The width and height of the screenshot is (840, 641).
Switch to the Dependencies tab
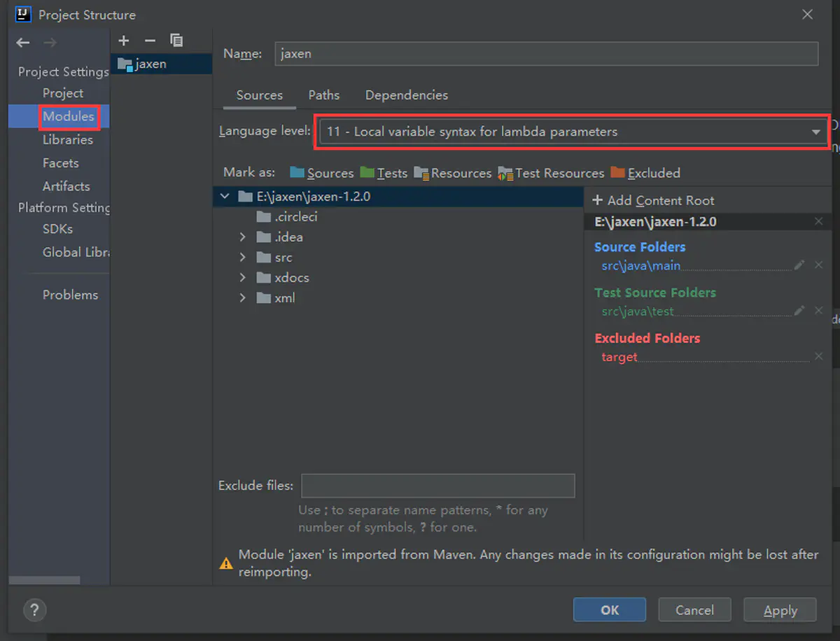click(407, 95)
